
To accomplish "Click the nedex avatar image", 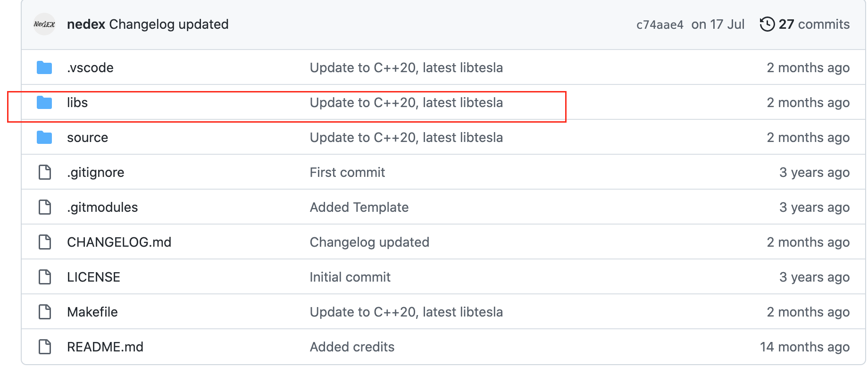I will click(x=44, y=24).
